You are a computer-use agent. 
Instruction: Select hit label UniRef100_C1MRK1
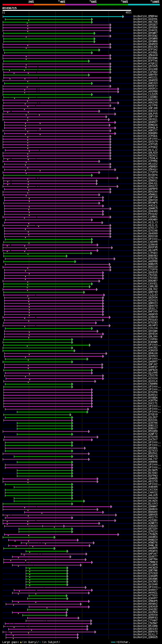click(x=145, y=217)
